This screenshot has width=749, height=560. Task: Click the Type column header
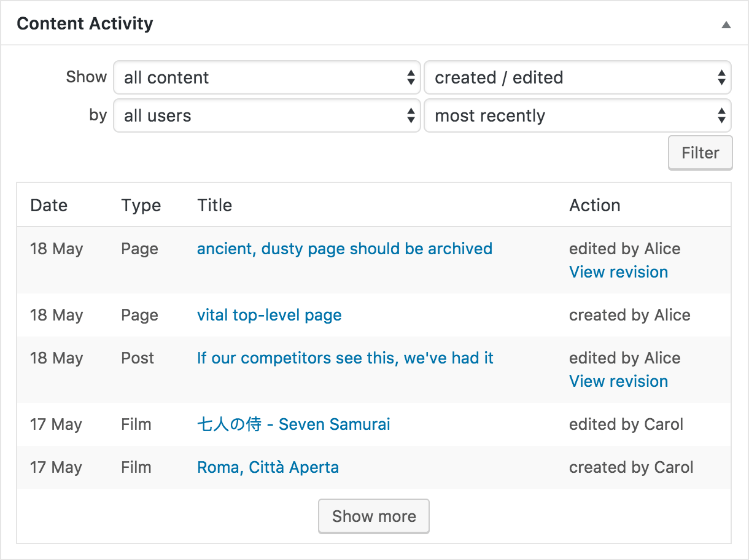(x=141, y=205)
